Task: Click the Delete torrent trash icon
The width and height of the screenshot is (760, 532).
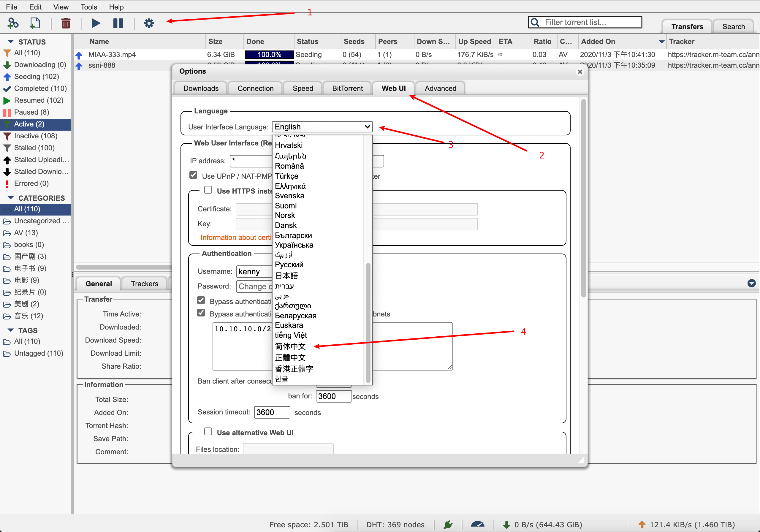Action: click(66, 23)
